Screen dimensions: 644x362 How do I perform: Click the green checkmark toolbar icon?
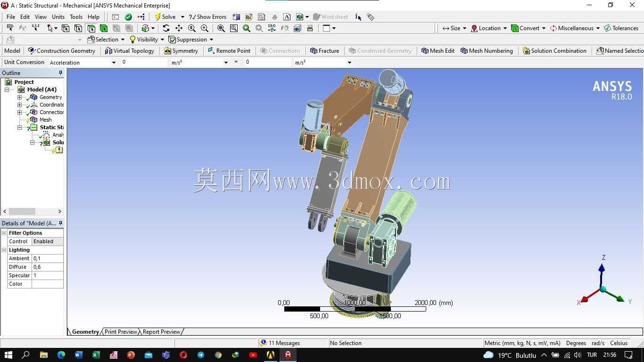[128, 17]
